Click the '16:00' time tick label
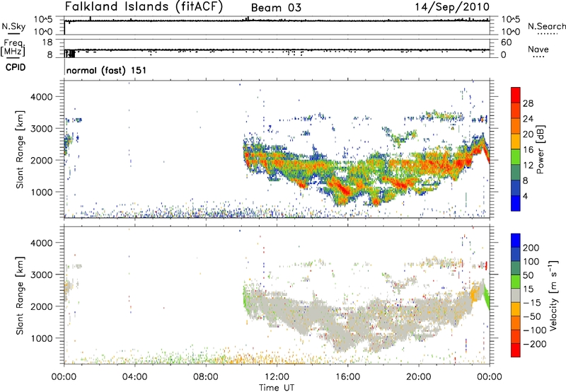566x392 pixels. click(347, 377)
